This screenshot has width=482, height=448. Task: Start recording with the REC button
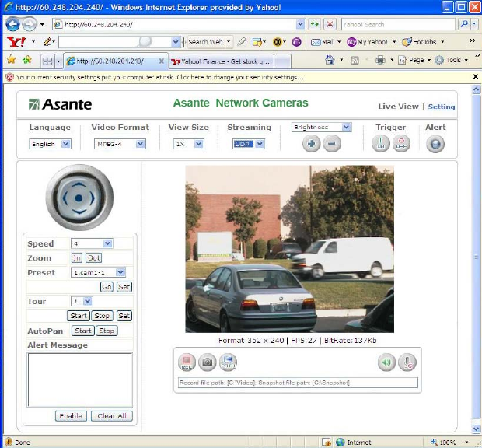tap(187, 362)
